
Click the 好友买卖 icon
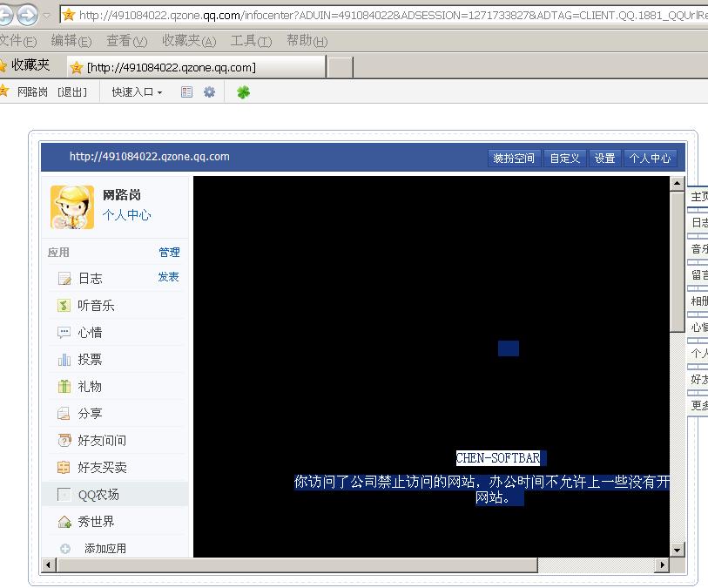pyautogui.click(x=64, y=467)
